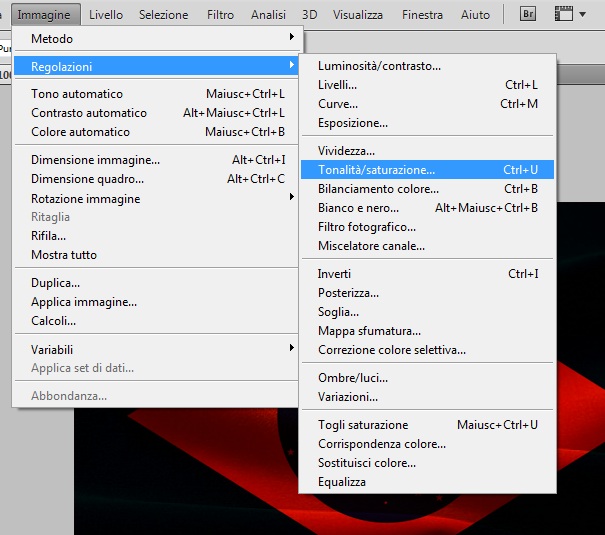Expand the Variabili submenu
605x535 pixels.
(156, 349)
